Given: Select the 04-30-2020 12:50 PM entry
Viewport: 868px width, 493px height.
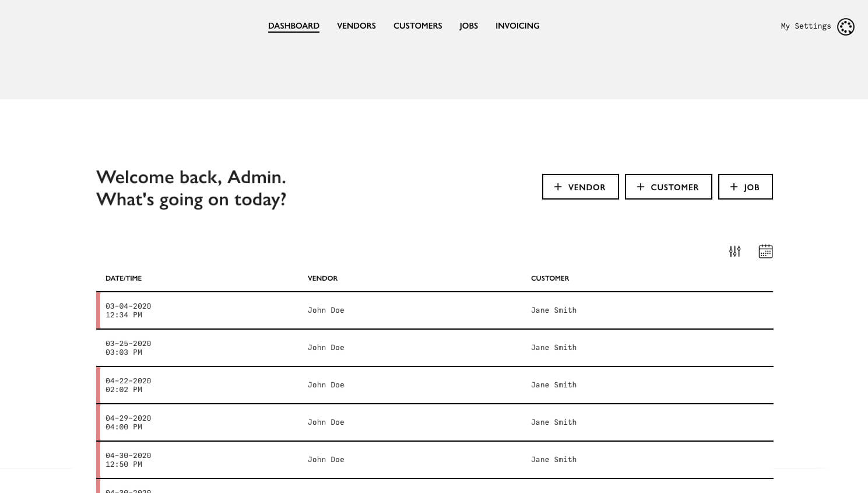Looking at the screenshot, I should 435,460.
